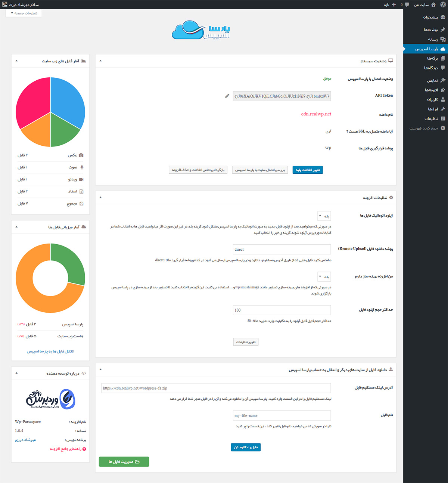Click the Media (رسانه) icon
Image resolution: width=448 pixels, height=483 pixels.
pyautogui.click(x=443, y=39)
